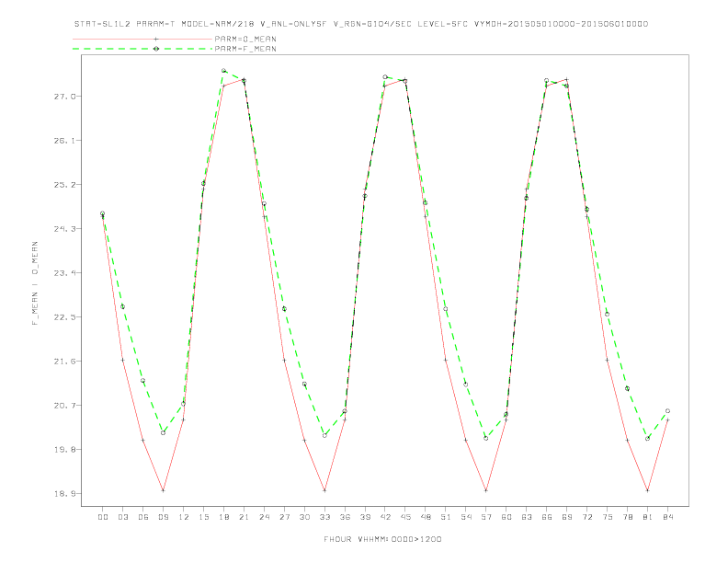Screen dimensions: 728x563
Task: Click x-axis tick label 84
Action: point(667,517)
